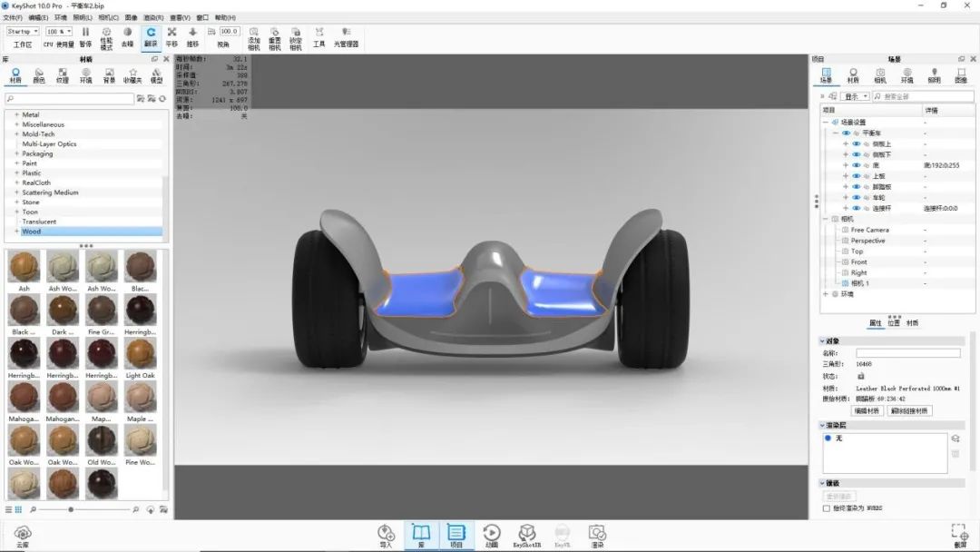Toggle the eye icon on 平衡车

tap(848, 133)
